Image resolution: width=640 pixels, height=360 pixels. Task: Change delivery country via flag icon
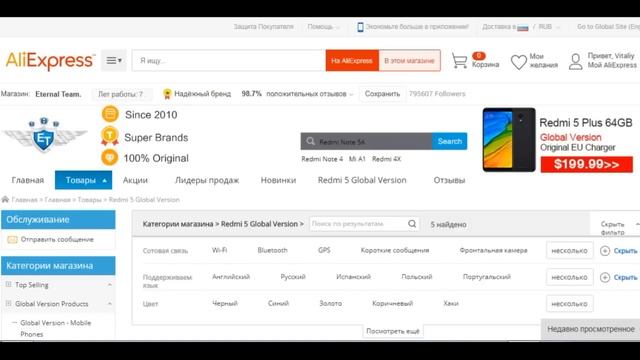(x=522, y=27)
